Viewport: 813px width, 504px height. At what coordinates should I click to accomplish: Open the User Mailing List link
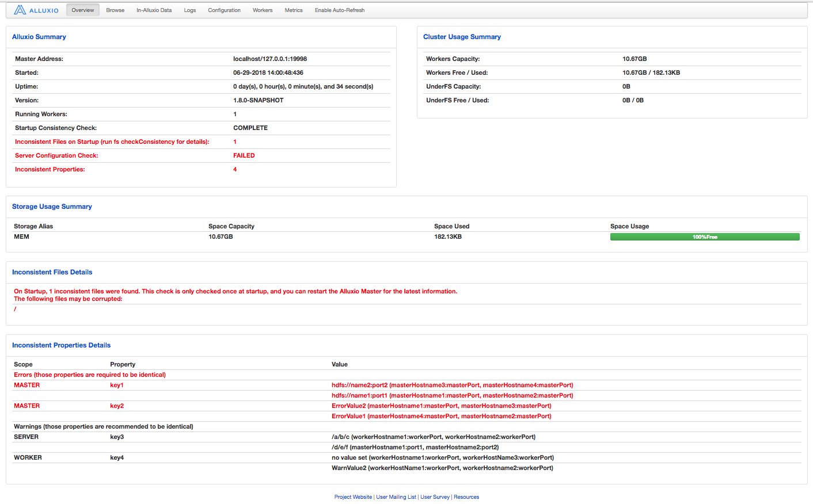coord(396,497)
